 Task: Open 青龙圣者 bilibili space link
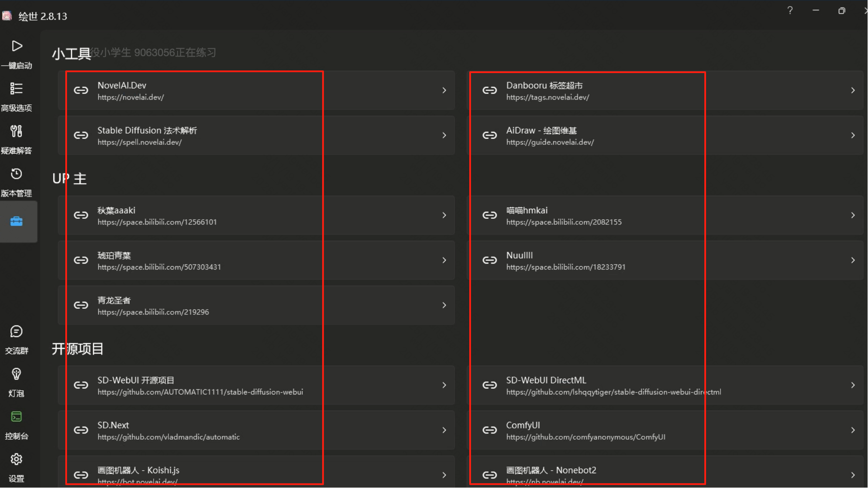point(256,305)
